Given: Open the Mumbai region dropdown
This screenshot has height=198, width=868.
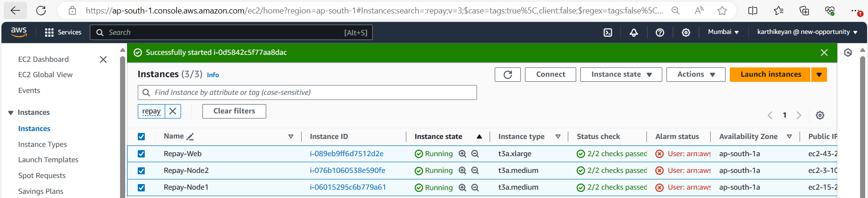Looking at the screenshot, I should (723, 32).
